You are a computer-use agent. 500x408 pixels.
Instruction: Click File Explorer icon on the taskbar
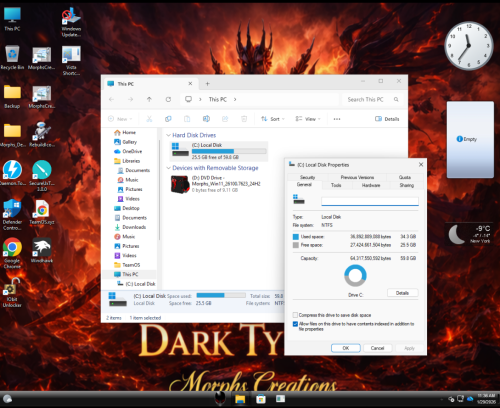coord(240,399)
